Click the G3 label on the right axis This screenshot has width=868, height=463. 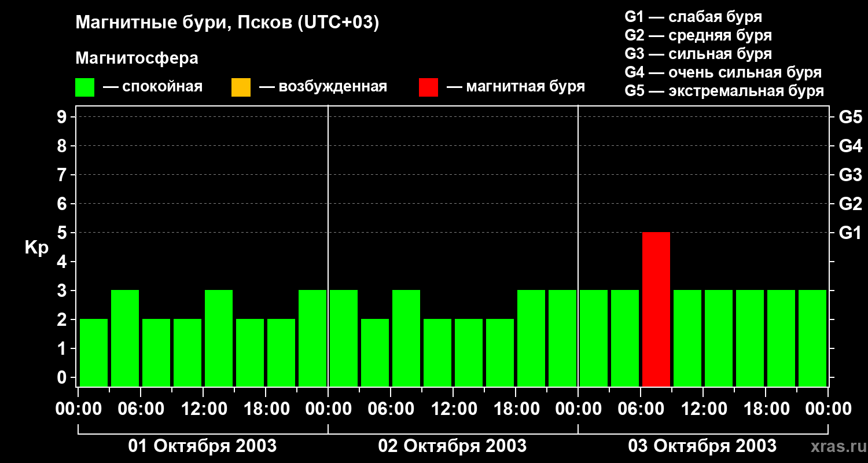click(851, 175)
